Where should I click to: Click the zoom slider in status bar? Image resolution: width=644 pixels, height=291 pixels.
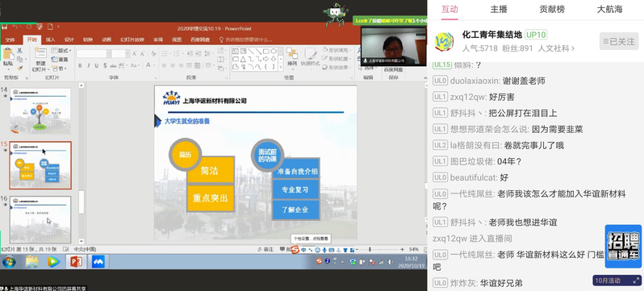tap(378, 249)
